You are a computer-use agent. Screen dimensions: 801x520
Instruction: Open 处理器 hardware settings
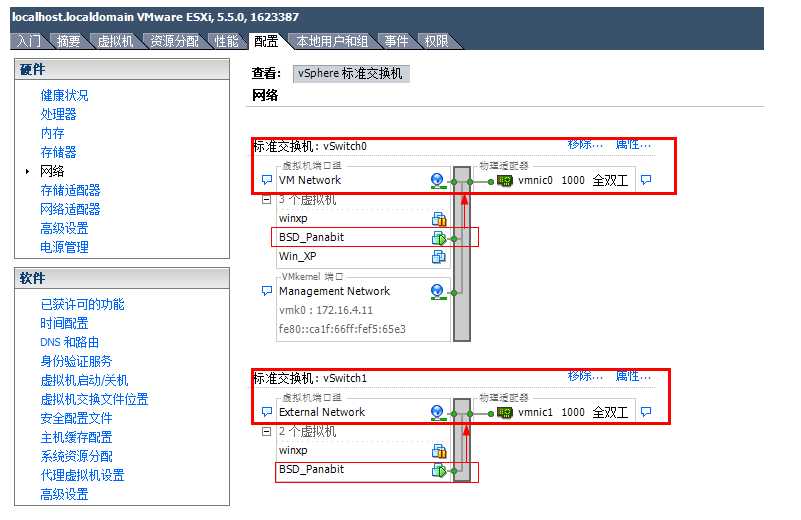pyautogui.click(x=58, y=114)
